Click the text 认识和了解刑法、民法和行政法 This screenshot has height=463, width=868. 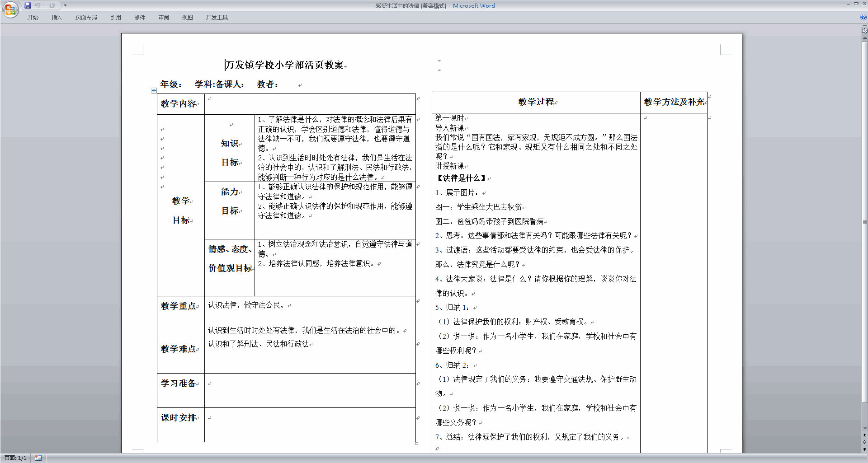tap(259, 344)
